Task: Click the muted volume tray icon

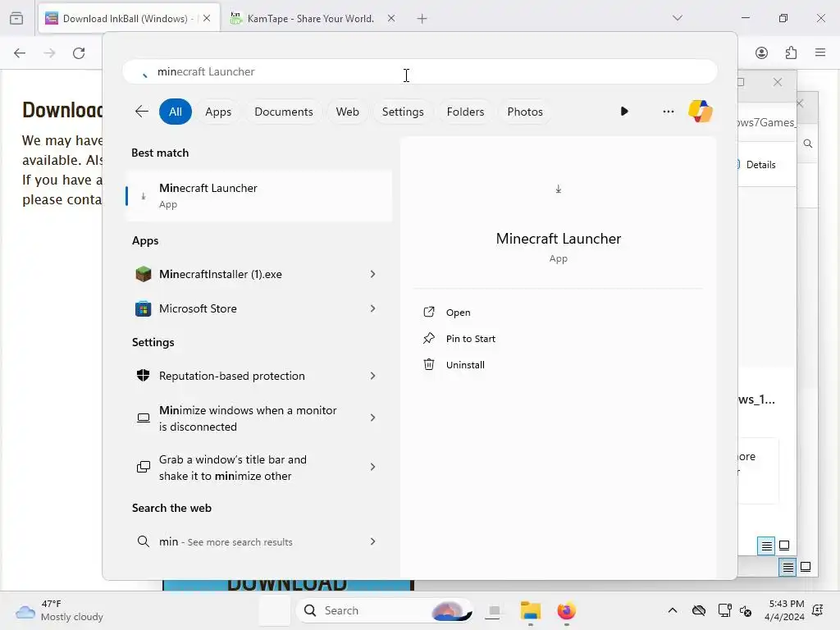Action: (746, 610)
